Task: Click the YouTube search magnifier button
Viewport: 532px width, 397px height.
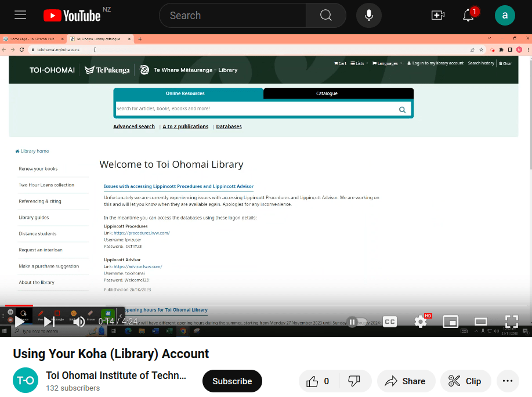Action: [x=325, y=15]
